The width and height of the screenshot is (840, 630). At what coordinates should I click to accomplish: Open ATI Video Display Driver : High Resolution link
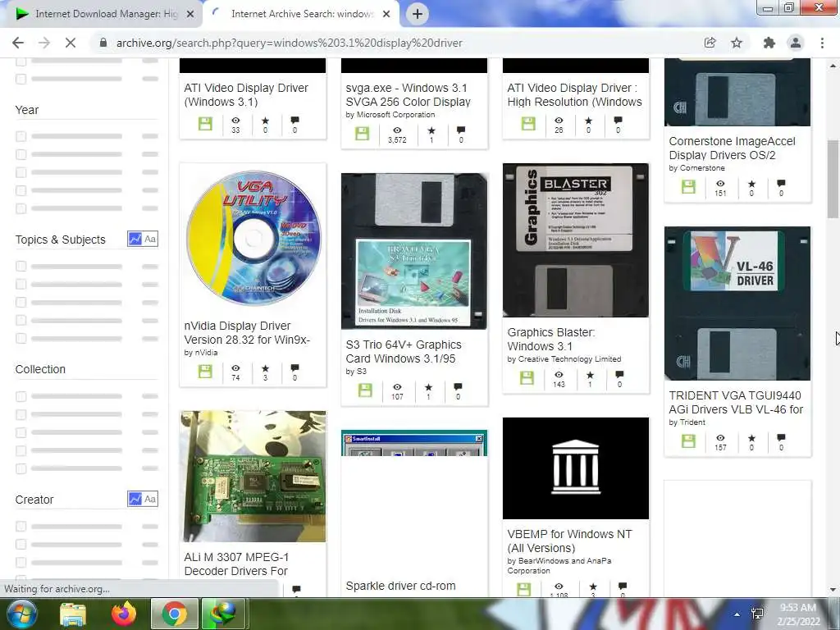(574, 95)
